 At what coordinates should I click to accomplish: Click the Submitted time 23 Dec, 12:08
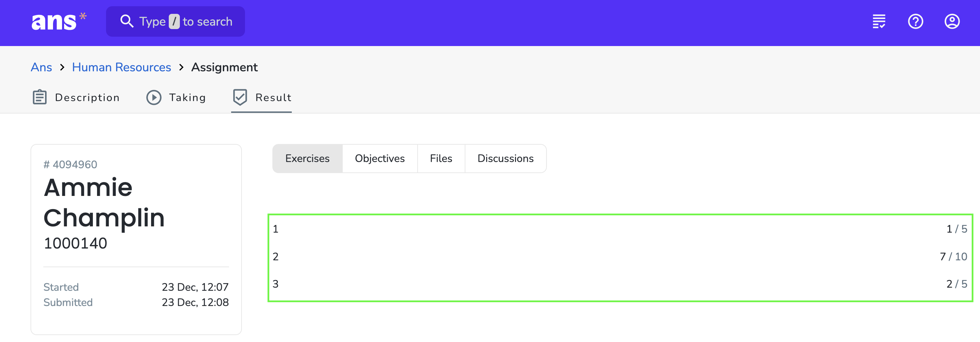[195, 303]
